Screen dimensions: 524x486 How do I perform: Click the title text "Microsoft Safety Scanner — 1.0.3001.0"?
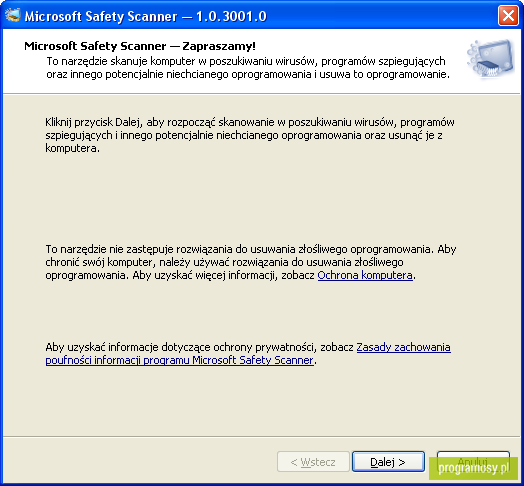[145, 16]
